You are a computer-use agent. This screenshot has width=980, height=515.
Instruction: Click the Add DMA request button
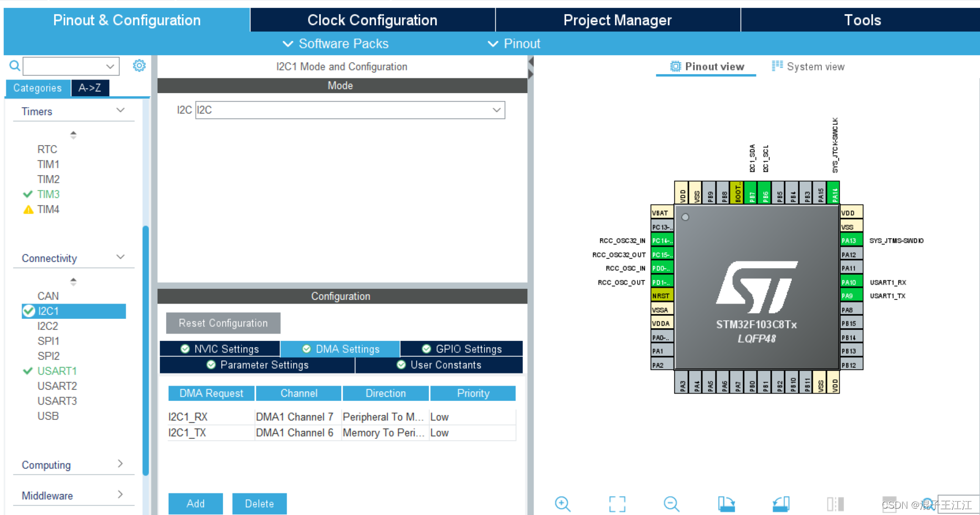pos(196,503)
